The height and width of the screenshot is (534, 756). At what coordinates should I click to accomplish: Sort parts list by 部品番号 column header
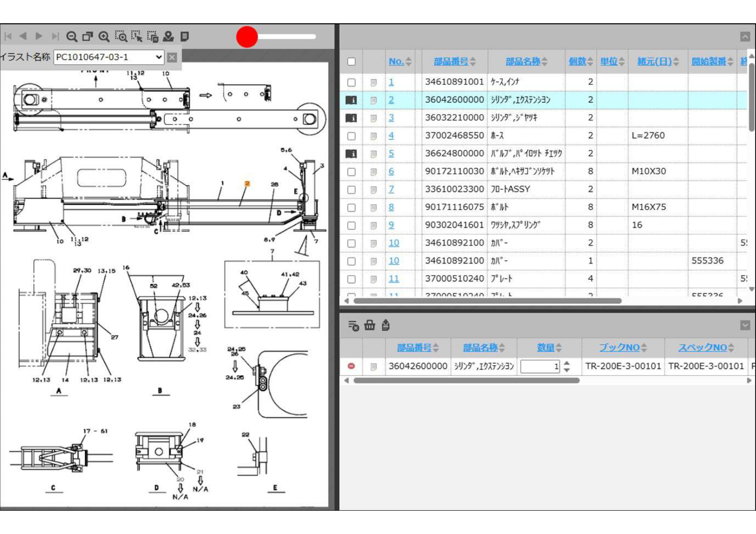[451, 62]
